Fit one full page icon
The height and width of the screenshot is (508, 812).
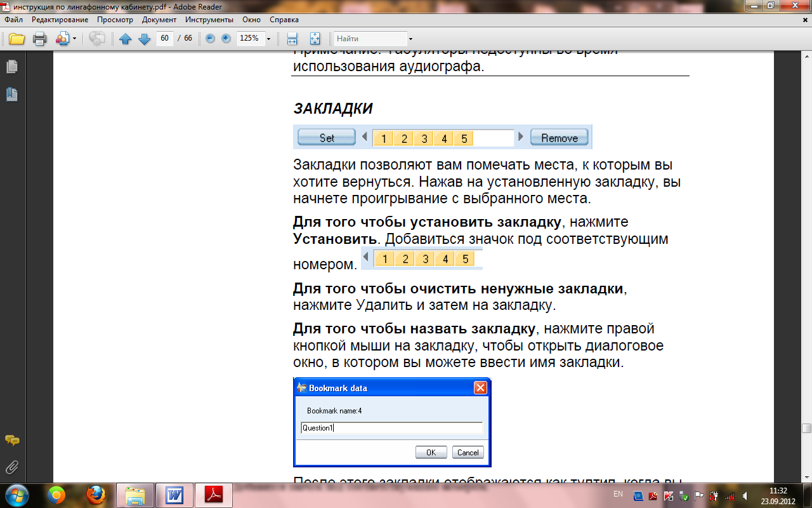pos(315,39)
